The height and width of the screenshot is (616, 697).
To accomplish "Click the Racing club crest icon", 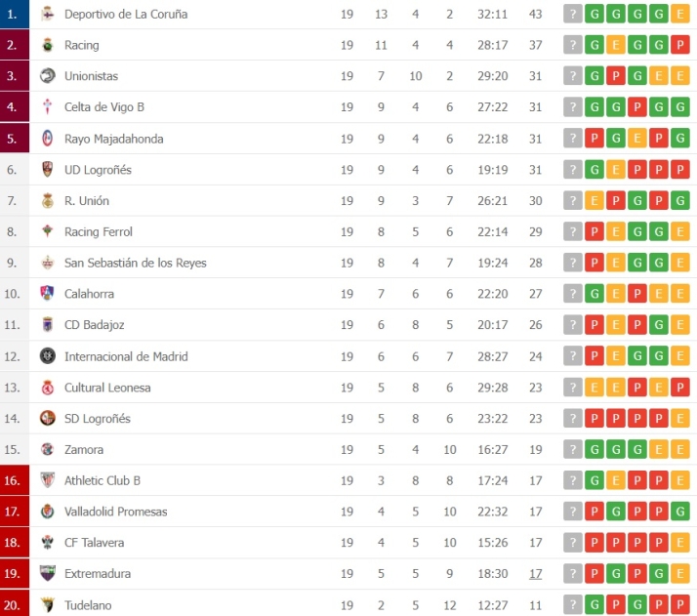I will click(x=48, y=45).
